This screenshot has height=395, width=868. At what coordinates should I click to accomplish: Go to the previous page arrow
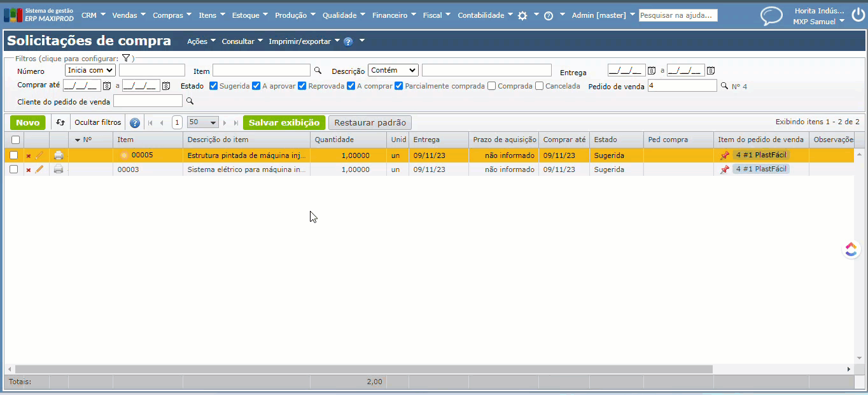click(162, 123)
